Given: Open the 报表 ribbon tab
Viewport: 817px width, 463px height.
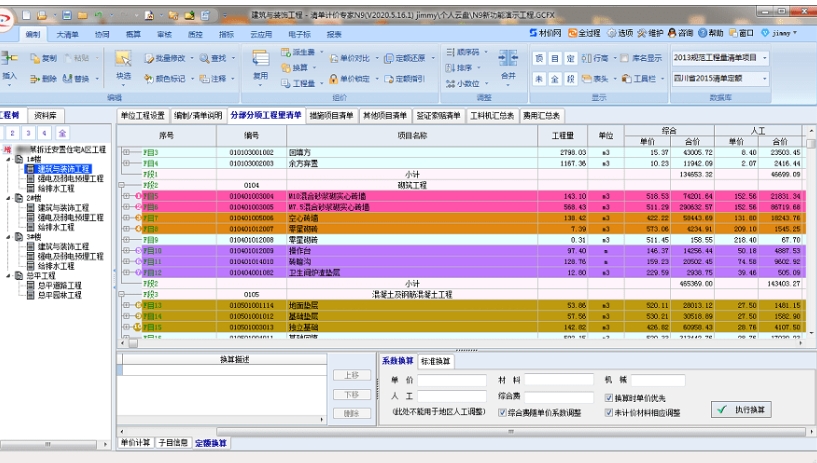Looking at the screenshot, I should pos(333,34).
